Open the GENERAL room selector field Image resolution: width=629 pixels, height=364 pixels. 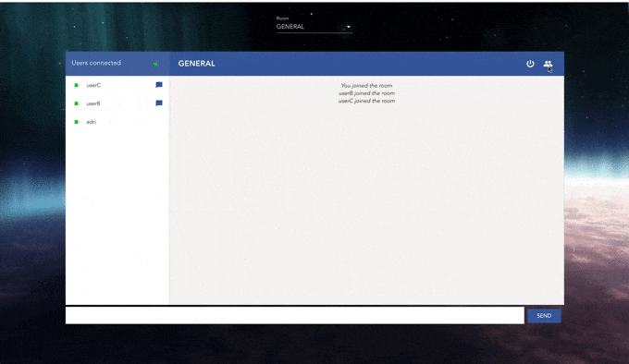314,27
